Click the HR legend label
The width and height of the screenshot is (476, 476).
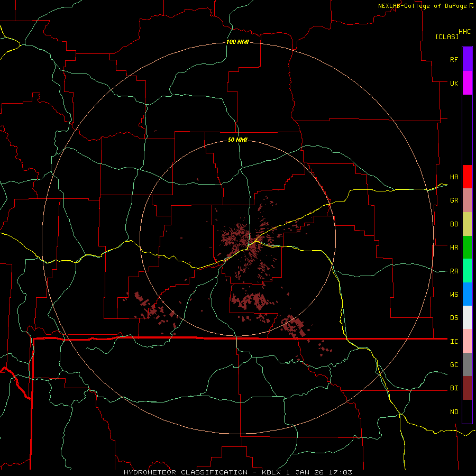tap(454, 248)
